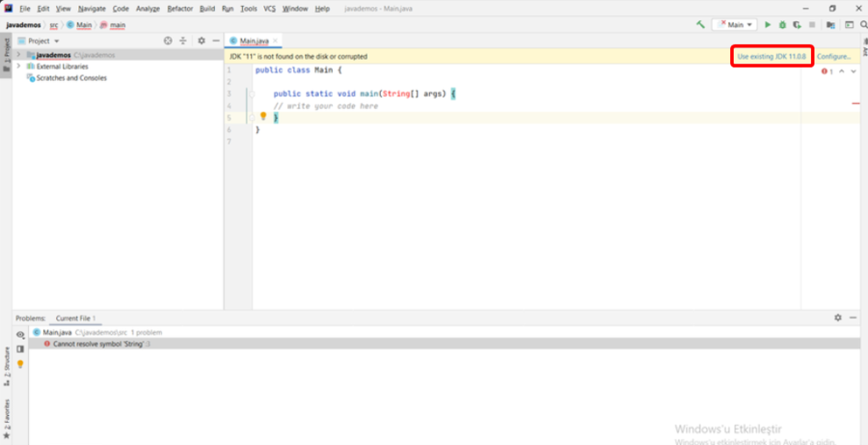Open the Code menu

(x=121, y=9)
